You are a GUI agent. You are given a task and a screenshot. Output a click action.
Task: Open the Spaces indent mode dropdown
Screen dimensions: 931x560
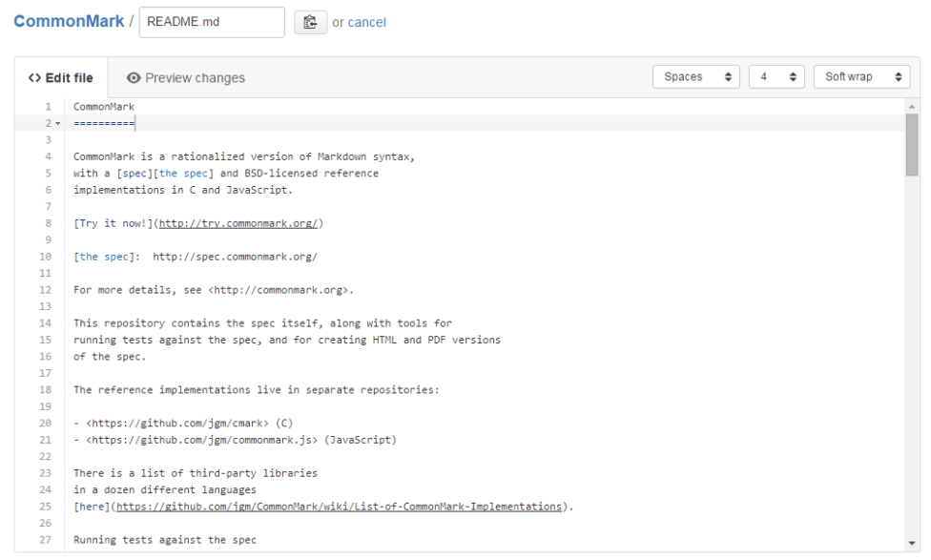click(x=696, y=76)
